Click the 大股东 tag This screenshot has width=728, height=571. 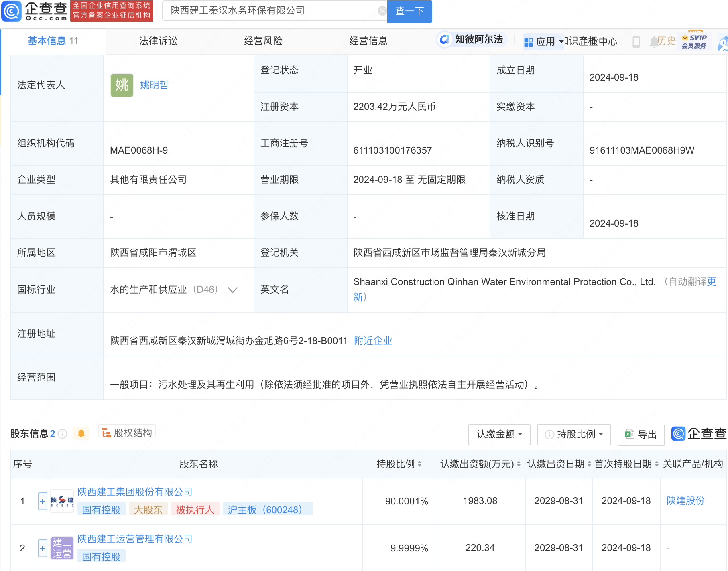click(x=148, y=510)
